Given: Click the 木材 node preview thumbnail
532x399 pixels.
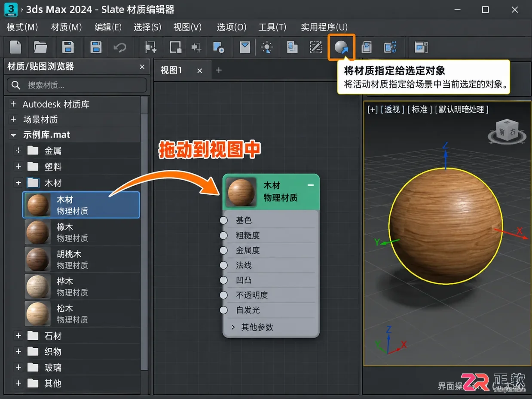Looking at the screenshot, I should (241, 192).
